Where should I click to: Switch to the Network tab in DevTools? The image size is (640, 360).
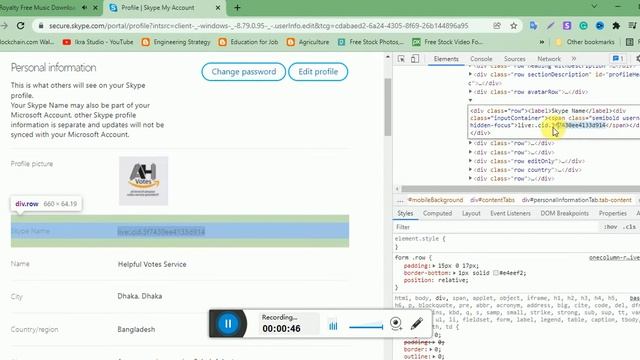[549, 59]
